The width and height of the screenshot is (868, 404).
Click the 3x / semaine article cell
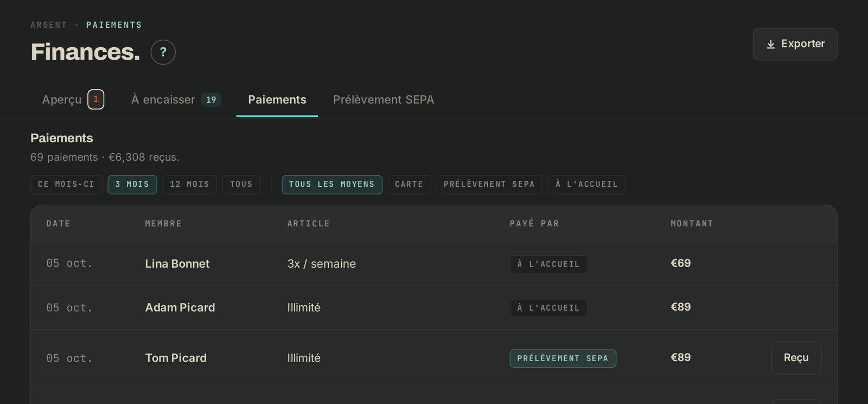(x=322, y=264)
